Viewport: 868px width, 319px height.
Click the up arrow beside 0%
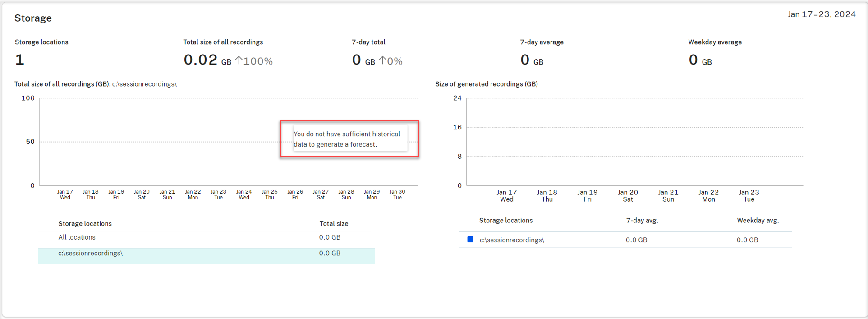[383, 60]
